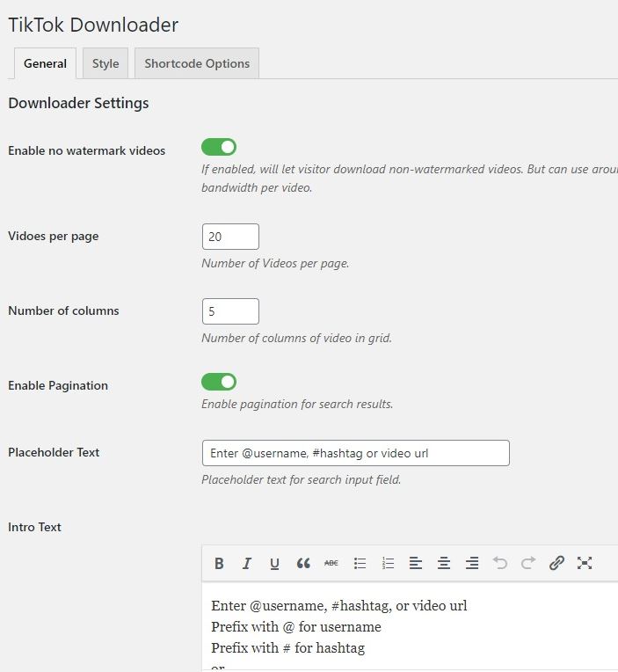Click 'Number of Videos per page.' description
Screen dimensions: 618x672
(x=275, y=263)
